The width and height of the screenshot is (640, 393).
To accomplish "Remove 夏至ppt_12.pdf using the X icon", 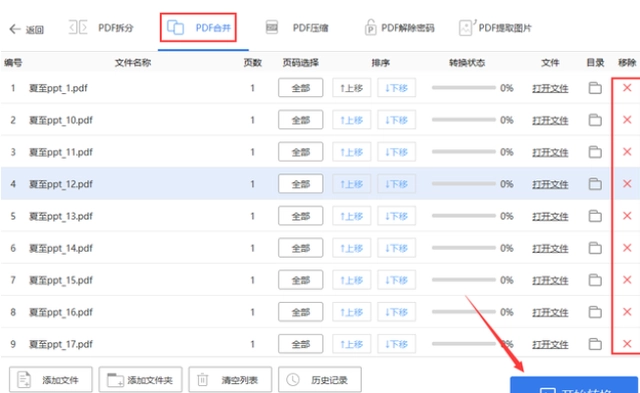I will point(627,184).
